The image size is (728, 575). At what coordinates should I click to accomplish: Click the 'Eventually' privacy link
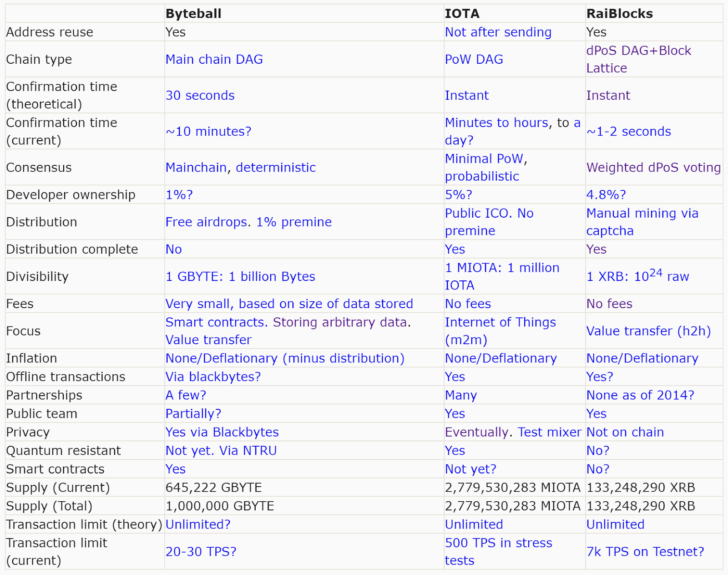[476, 432]
